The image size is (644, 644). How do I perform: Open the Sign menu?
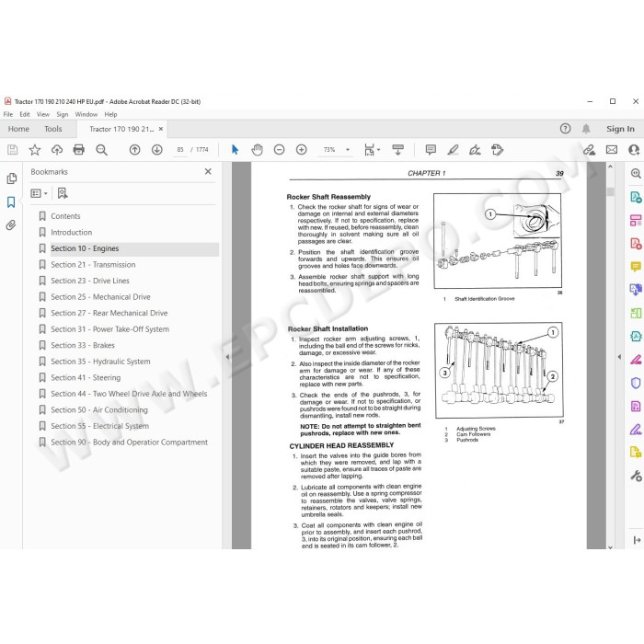[62, 114]
